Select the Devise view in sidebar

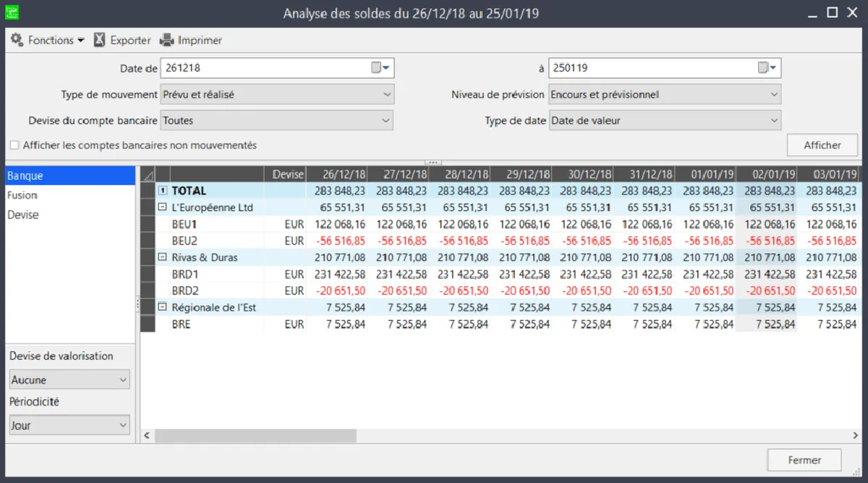pos(23,215)
